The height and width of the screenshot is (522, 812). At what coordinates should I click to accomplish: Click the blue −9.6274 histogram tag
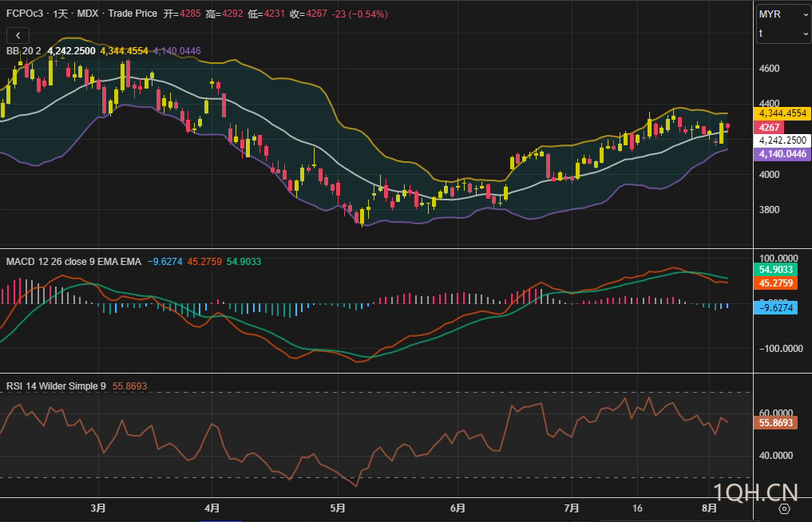778,307
